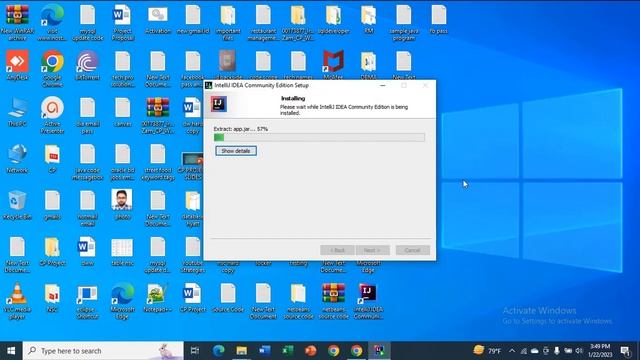Open Word from the taskbar
The width and height of the screenshot is (640, 360).
264,351
